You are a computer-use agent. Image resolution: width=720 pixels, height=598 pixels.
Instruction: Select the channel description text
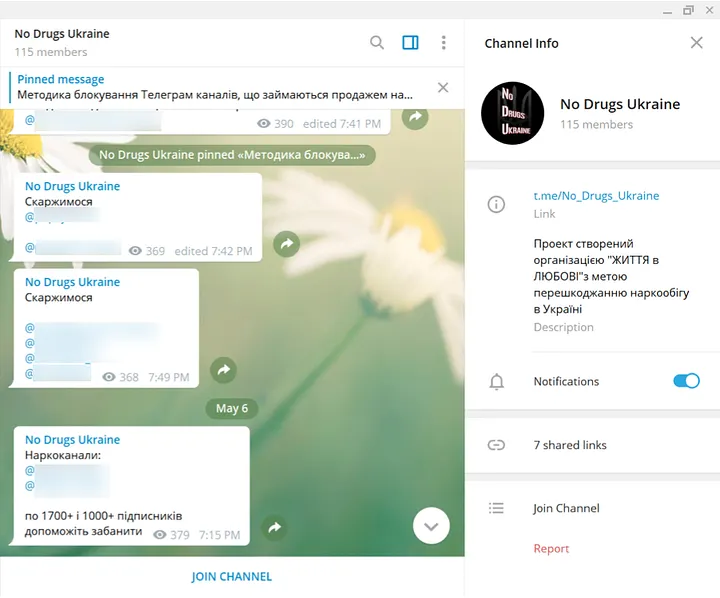pyautogui.click(x=611, y=276)
